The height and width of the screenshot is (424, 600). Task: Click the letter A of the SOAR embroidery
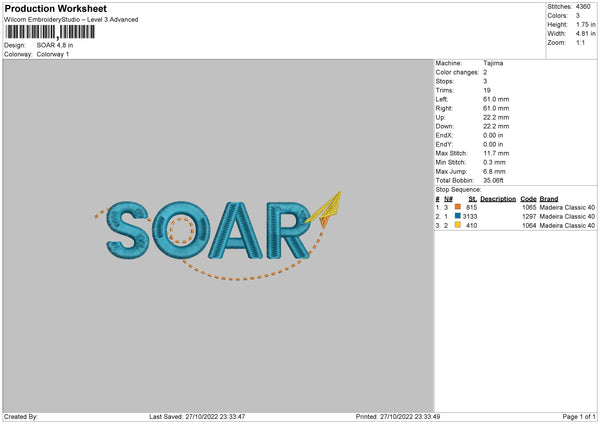coord(236,230)
